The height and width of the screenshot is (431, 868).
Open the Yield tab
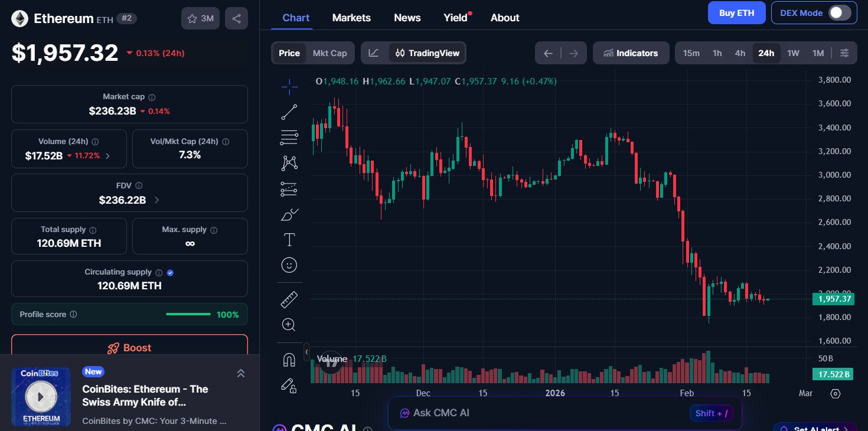click(455, 18)
